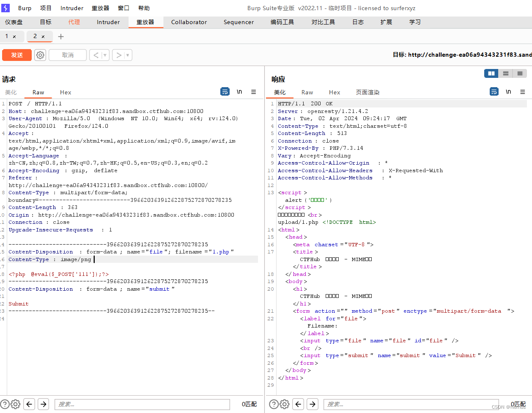Click "upload/1.php" text in response
This screenshot has height=413, width=532.
point(298,222)
